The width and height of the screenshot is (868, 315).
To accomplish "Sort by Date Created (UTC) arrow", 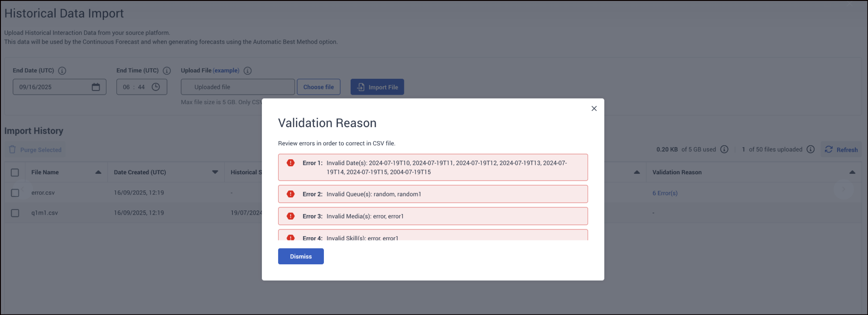I will tap(215, 172).
